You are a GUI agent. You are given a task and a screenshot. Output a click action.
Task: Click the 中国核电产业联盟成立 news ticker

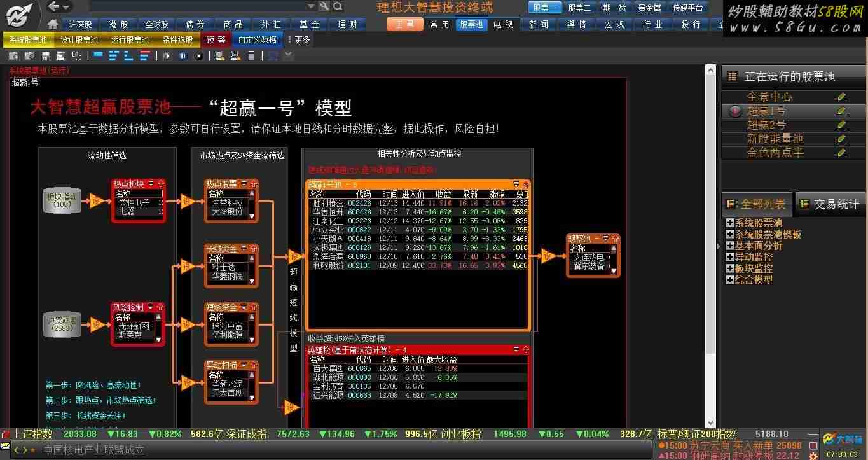click(94, 450)
